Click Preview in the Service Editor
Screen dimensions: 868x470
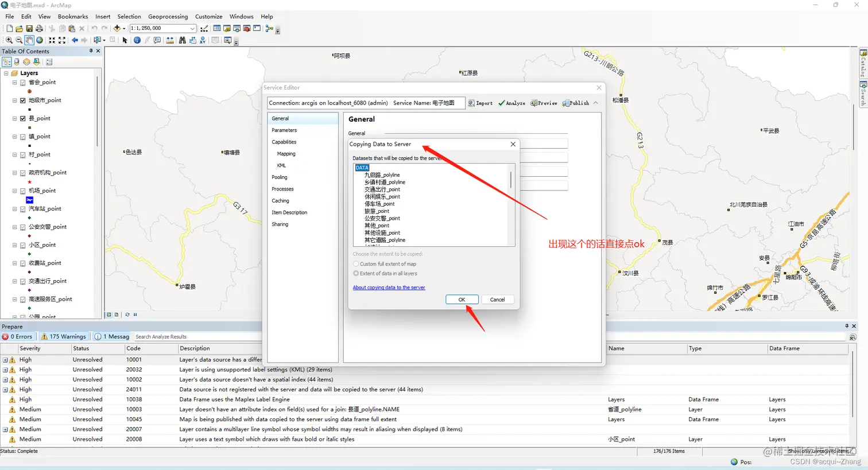point(544,103)
